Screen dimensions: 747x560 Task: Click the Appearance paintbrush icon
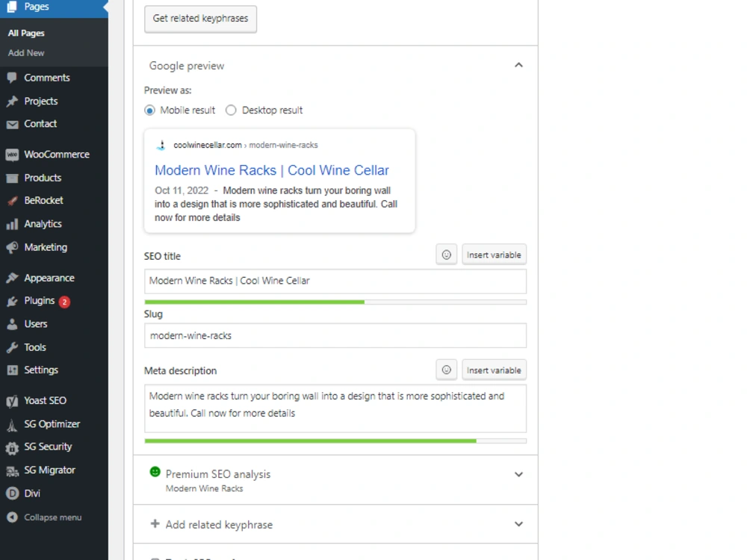tap(12, 278)
